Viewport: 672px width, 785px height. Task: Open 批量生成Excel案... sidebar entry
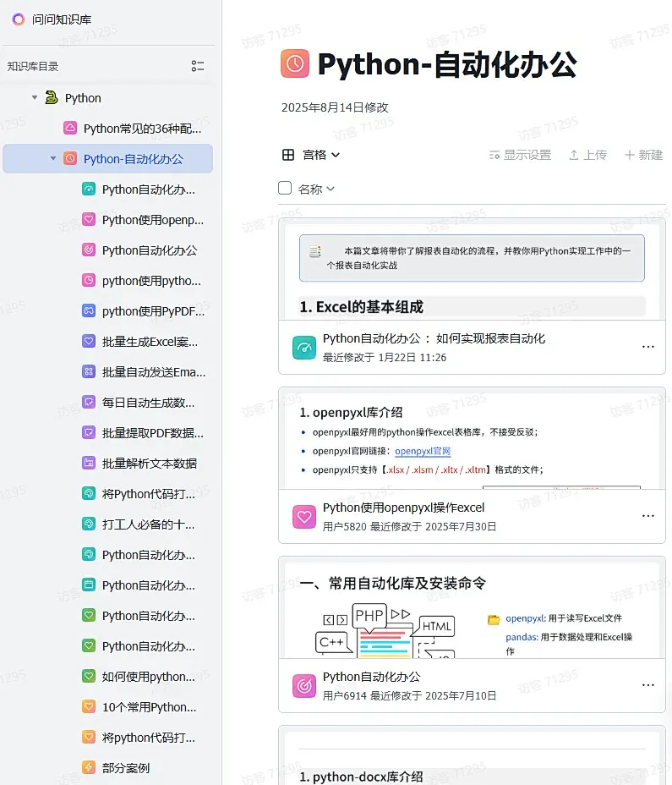pyautogui.click(x=150, y=342)
